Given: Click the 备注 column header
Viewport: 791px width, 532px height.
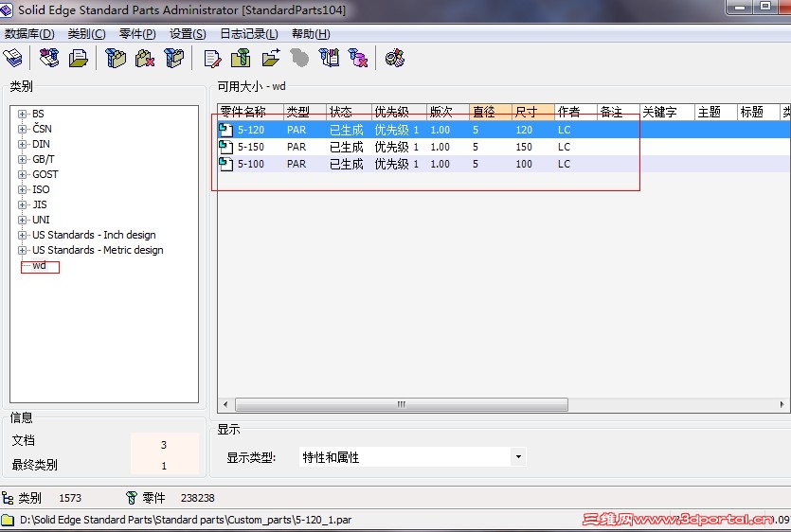Looking at the screenshot, I should point(618,112).
